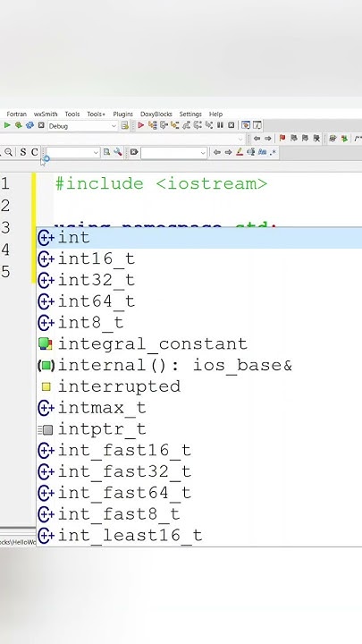This screenshot has height=644, width=362.
Task: Toggle the C comment button
Action: click(x=35, y=152)
